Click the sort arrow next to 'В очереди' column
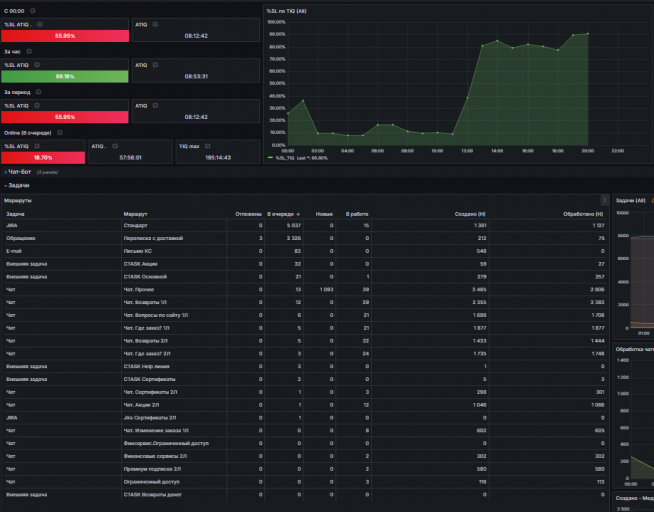 click(298, 214)
